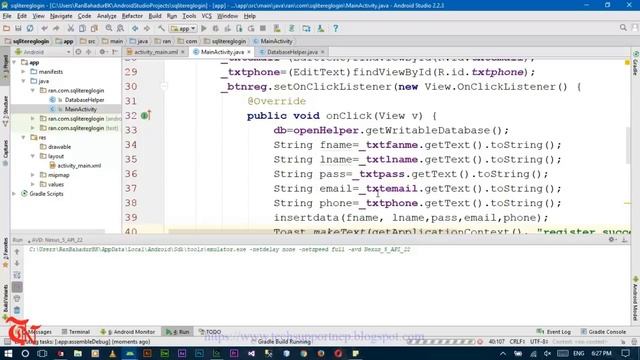The height and width of the screenshot is (360, 640).
Task: Click the MainActivity breadcrumb
Action: (273, 41)
